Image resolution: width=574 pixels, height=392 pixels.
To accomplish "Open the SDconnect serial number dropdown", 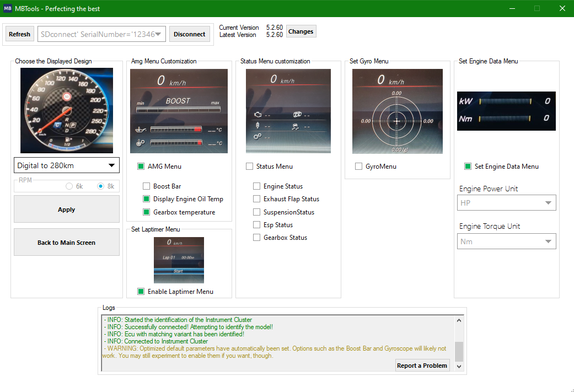I will 101,34.
